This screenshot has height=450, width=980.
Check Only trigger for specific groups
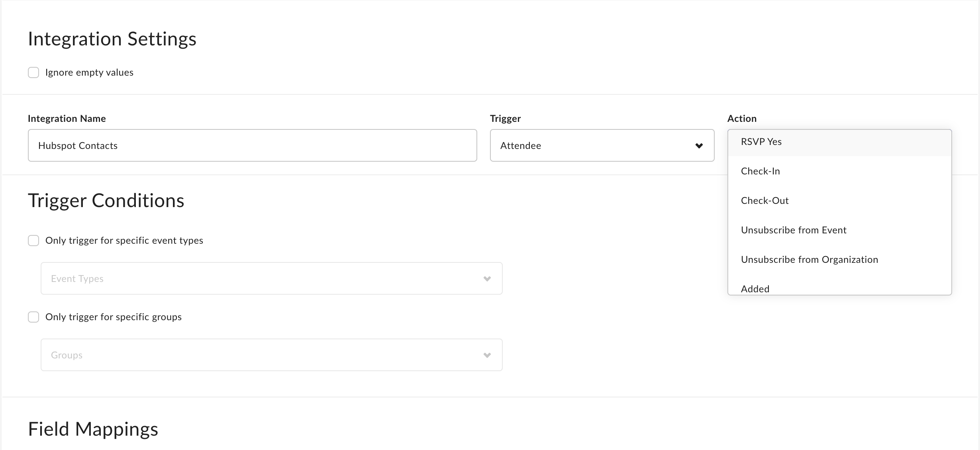point(33,317)
